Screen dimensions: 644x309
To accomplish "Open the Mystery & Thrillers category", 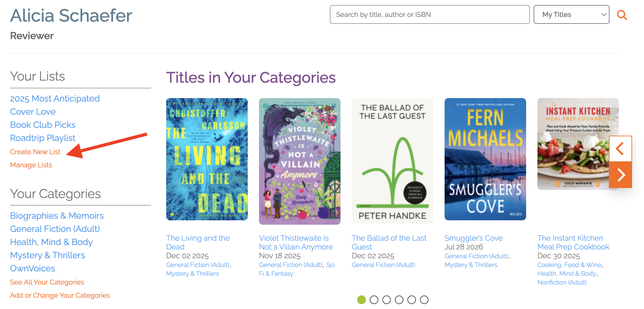I will click(x=47, y=255).
